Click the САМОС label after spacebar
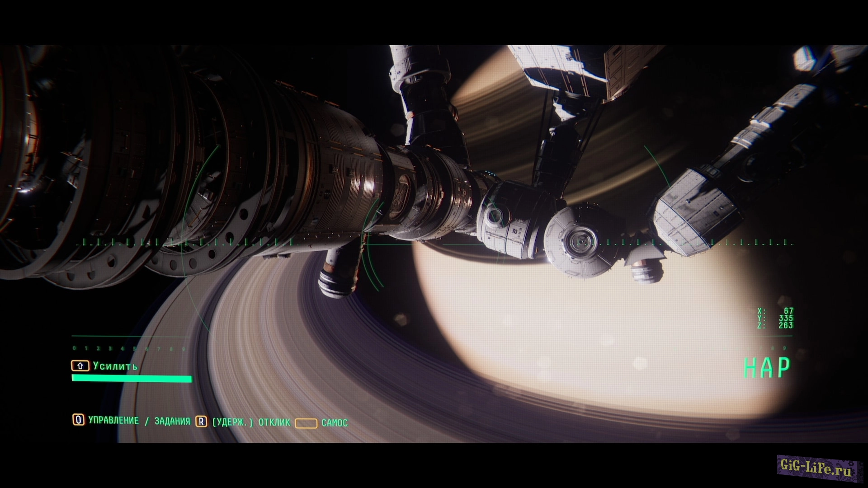 pyautogui.click(x=335, y=423)
